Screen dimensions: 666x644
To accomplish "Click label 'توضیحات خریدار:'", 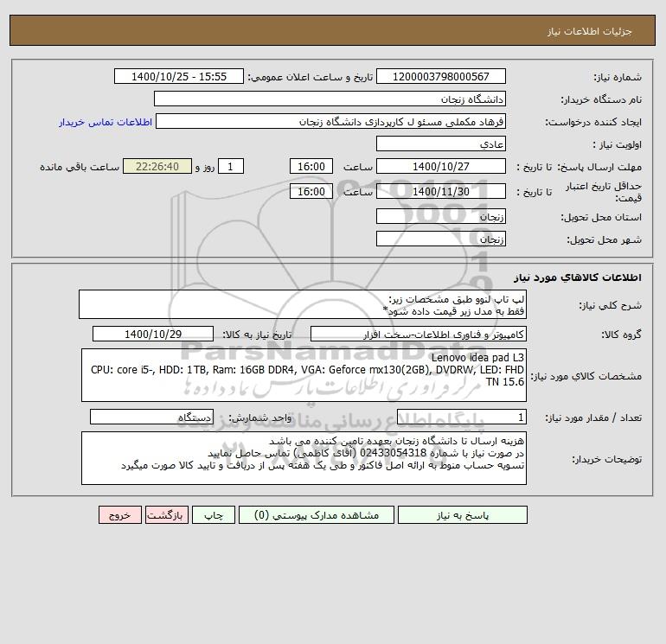I will coord(606,459).
